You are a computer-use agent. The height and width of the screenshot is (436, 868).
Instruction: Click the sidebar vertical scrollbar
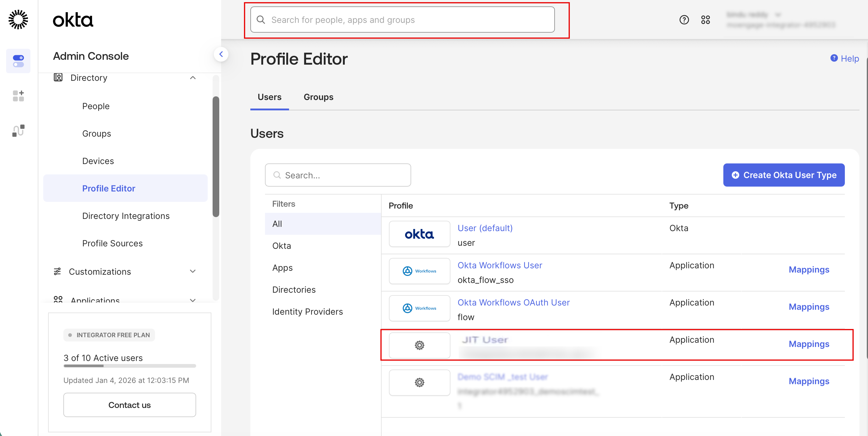click(216, 157)
